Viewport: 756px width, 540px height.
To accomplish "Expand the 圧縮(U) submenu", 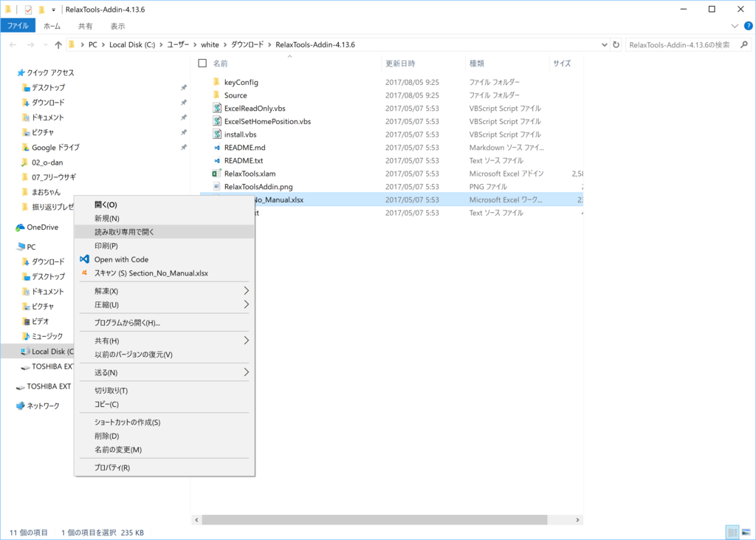I will pos(165,304).
